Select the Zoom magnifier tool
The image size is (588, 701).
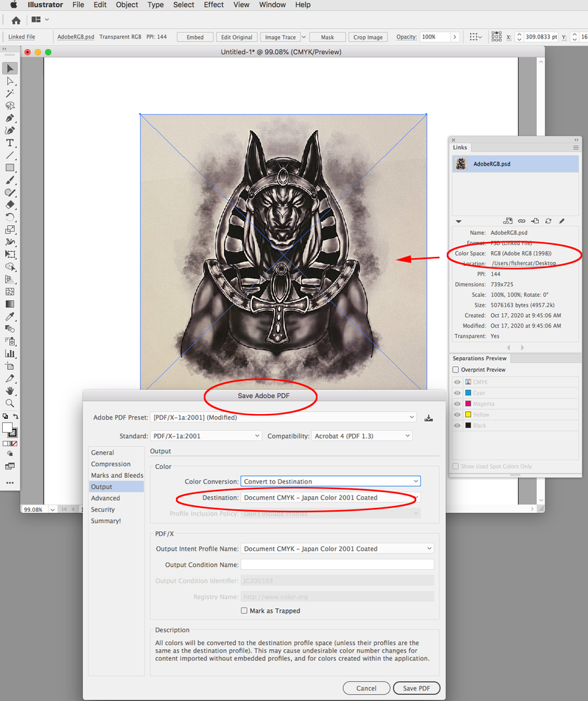[10, 403]
